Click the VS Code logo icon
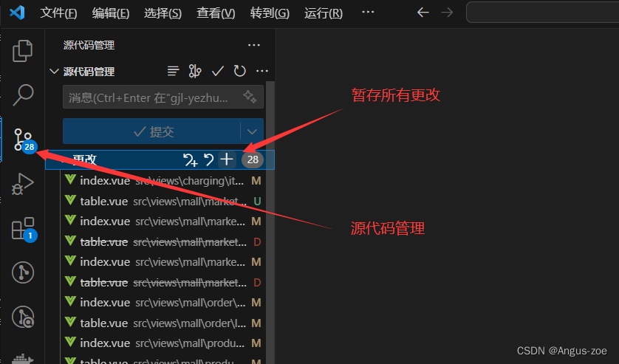The height and width of the screenshot is (364, 619). click(x=18, y=13)
